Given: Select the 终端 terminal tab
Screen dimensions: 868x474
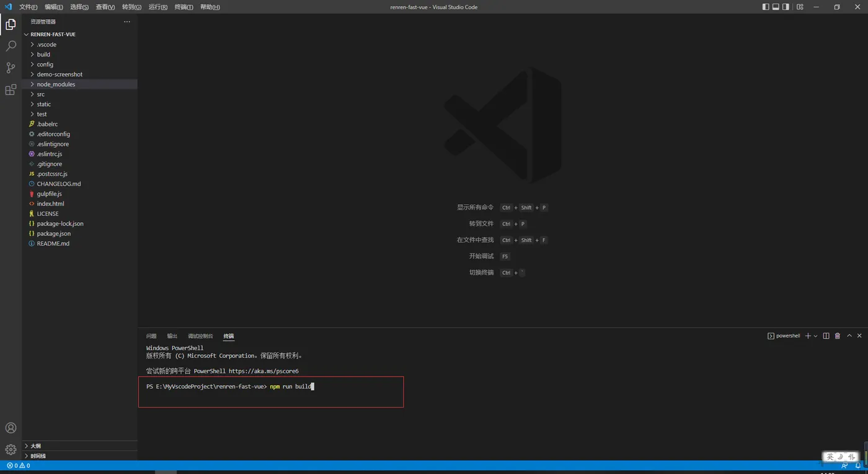Looking at the screenshot, I should click(229, 336).
